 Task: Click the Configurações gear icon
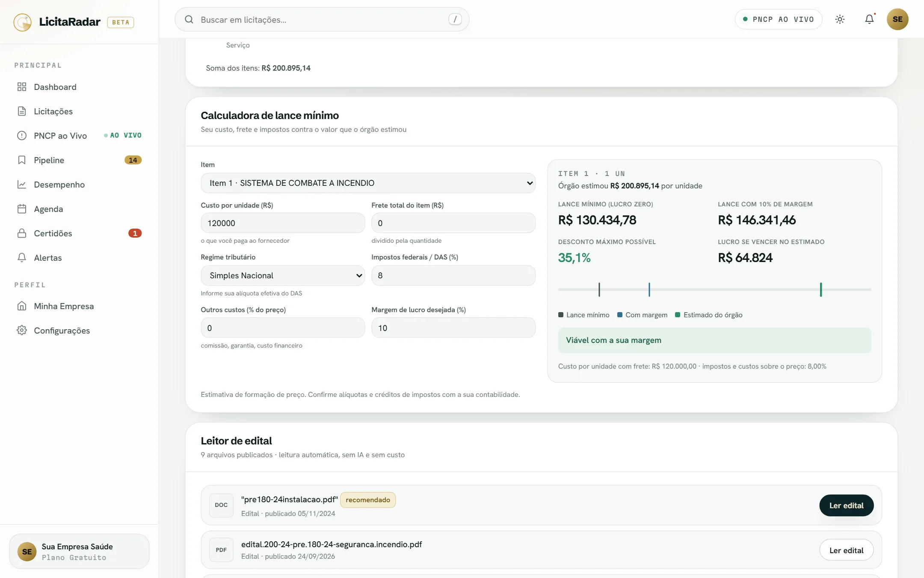(x=22, y=331)
